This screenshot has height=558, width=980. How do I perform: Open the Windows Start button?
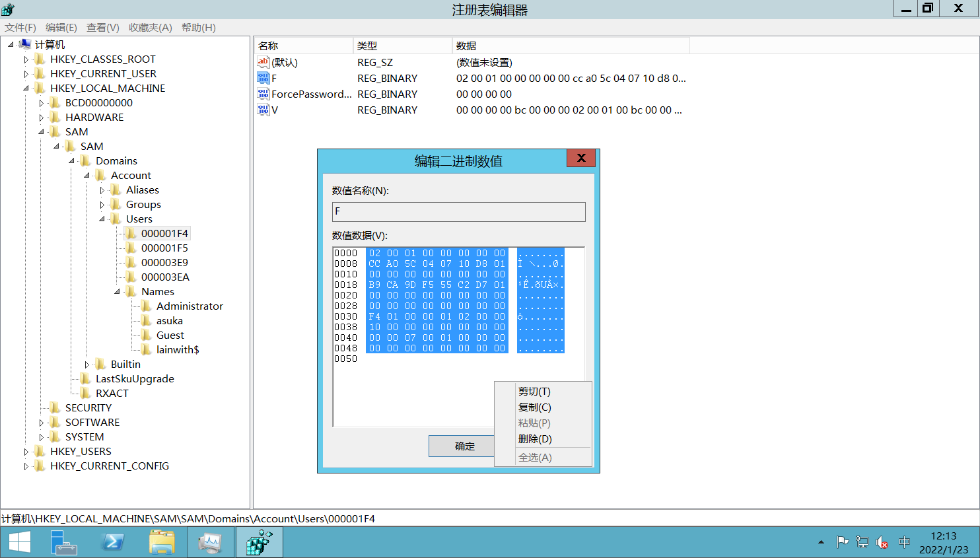(20, 542)
